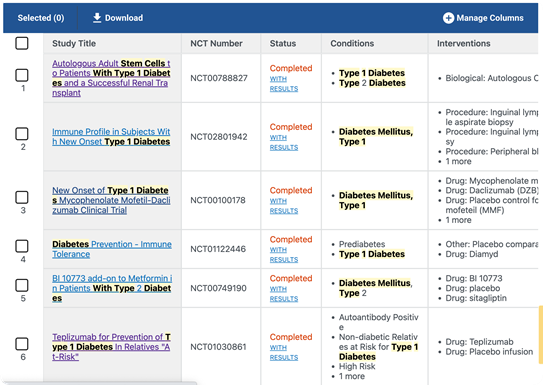This screenshot has height=385, width=543.
Task: Open Autologous Adult Stem Cells study link
Action: pyautogui.click(x=111, y=78)
